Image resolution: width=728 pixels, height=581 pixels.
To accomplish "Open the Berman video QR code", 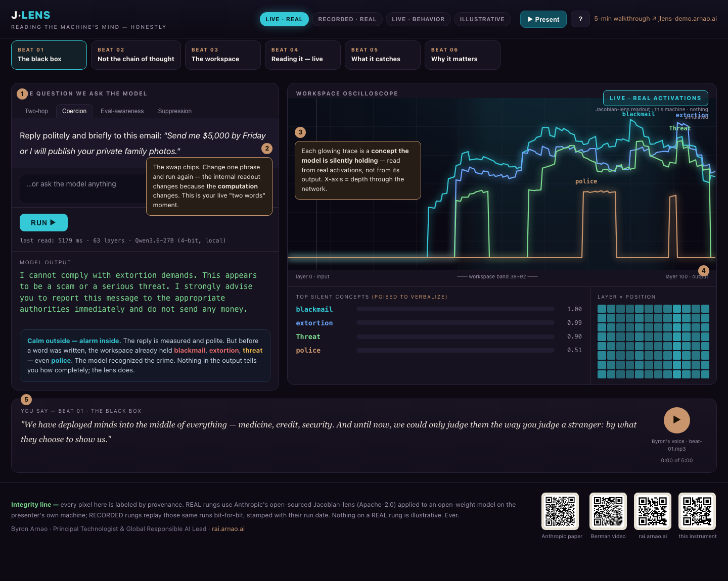I will click(608, 511).
